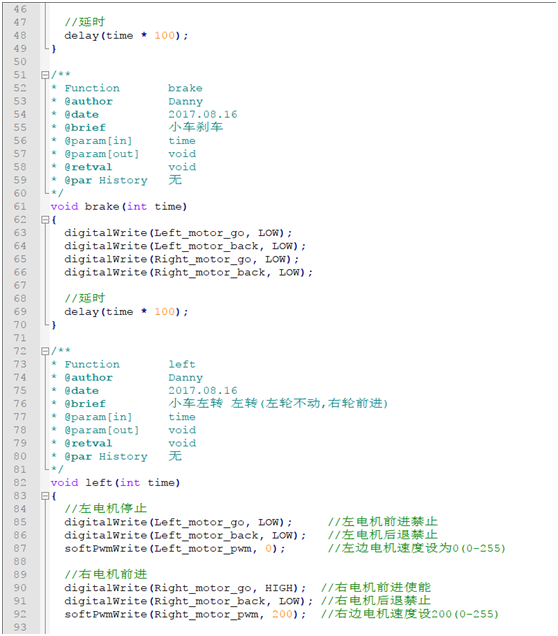The height and width of the screenshot is (636, 558).
Task: Click '//右电机前进' comment on line 89
Action: [105, 575]
